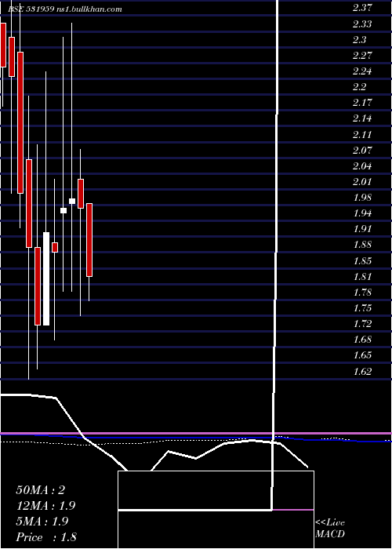This screenshot has width=392, height=549.
Task: Click the 5MA : 1.9 value
Action: [42, 522]
